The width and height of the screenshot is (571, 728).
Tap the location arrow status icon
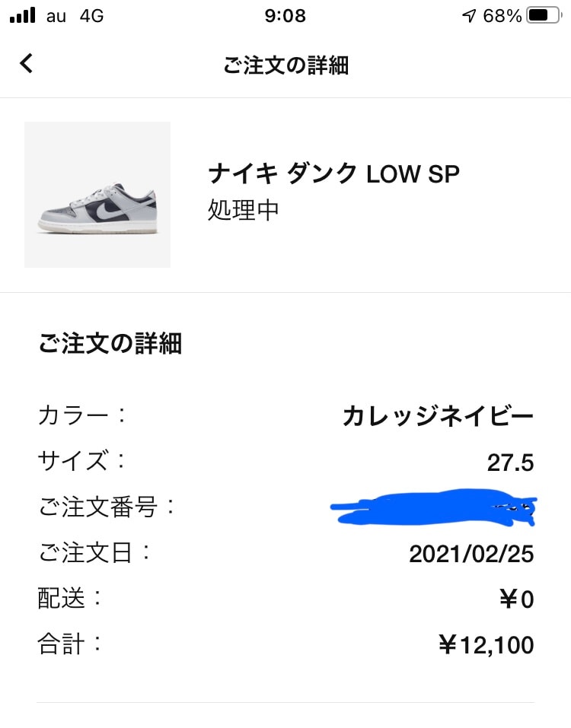coord(469,16)
